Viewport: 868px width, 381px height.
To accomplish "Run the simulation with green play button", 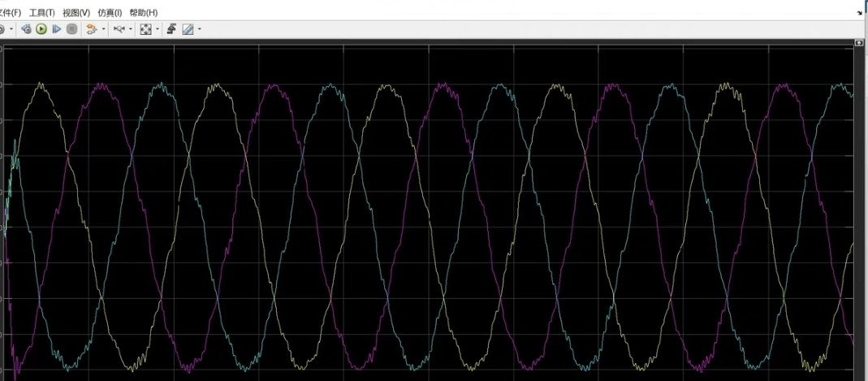I will click(x=41, y=29).
